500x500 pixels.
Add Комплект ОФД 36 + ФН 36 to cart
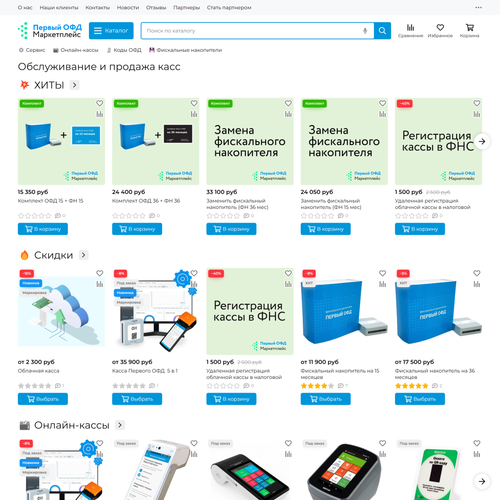pyautogui.click(x=137, y=229)
